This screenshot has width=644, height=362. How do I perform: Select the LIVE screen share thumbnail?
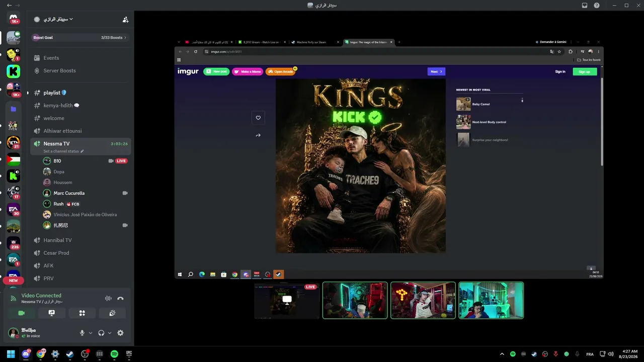coord(287,300)
